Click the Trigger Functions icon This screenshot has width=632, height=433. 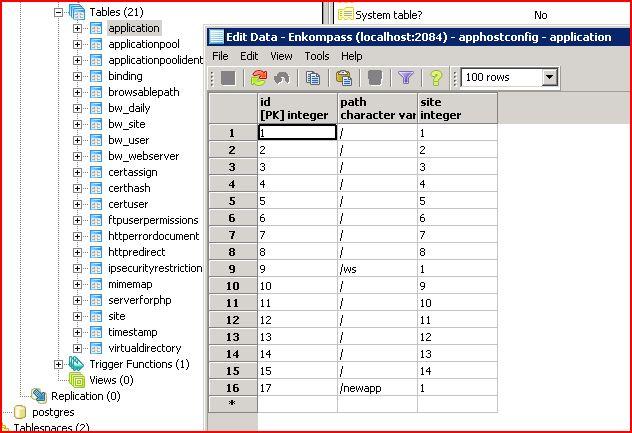click(76, 364)
